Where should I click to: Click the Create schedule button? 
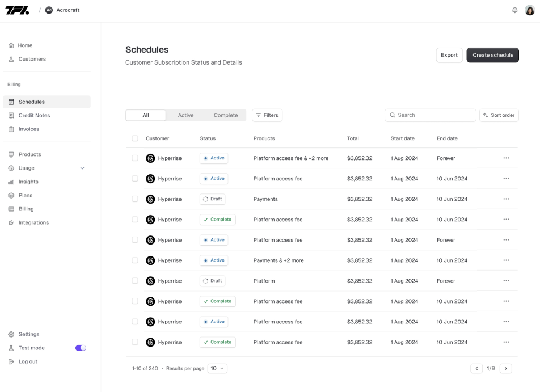[x=492, y=55]
